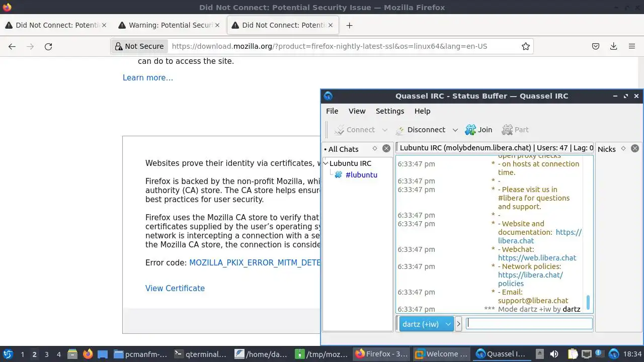The width and height of the screenshot is (644, 362).
Task: Click the Join channel toolbar icon
Action: pyautogui.click(x=478, y=130)
